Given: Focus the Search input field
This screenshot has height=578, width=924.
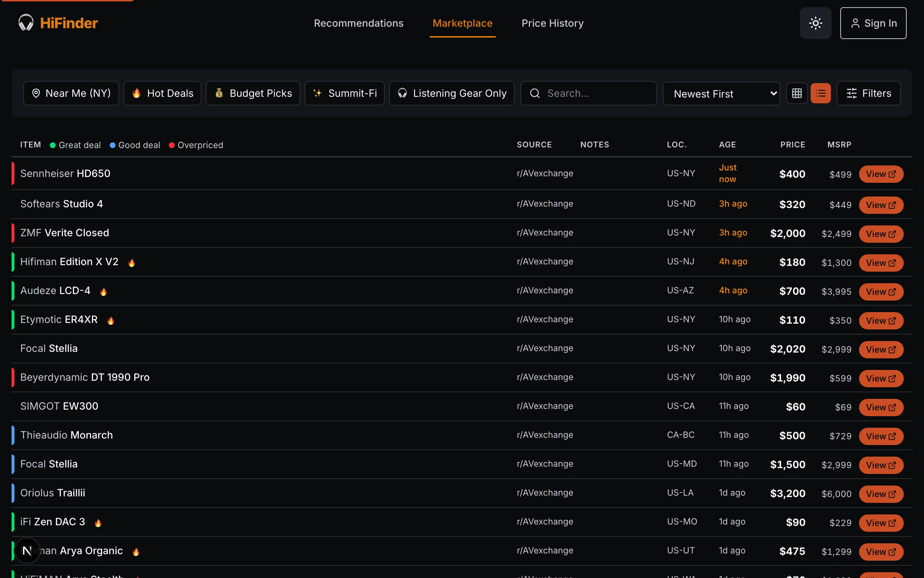Looking at the screenshot, I should tap(588, 93).
